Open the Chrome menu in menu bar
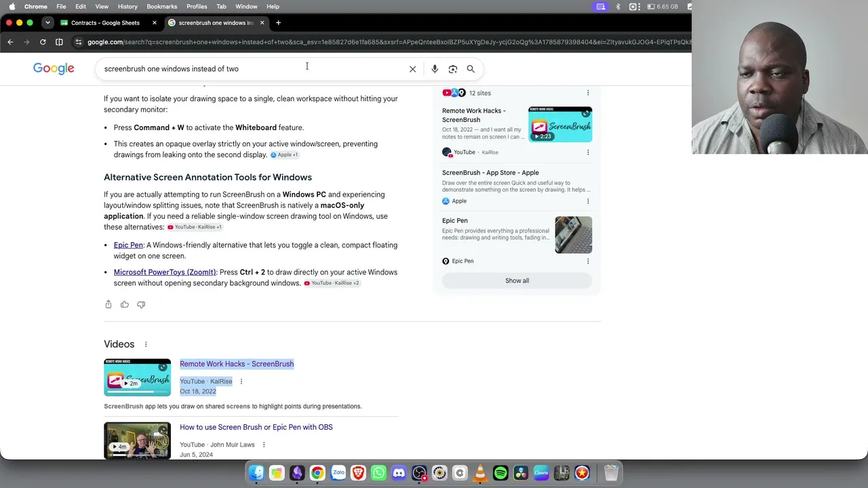This screenshot has height=488, width=868. click(x=36, y=6)
